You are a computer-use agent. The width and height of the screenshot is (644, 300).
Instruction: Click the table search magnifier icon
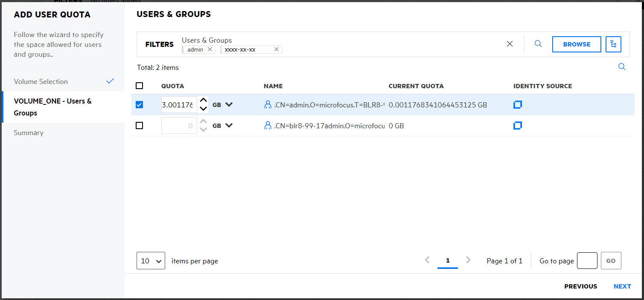[x=622, y=67]
